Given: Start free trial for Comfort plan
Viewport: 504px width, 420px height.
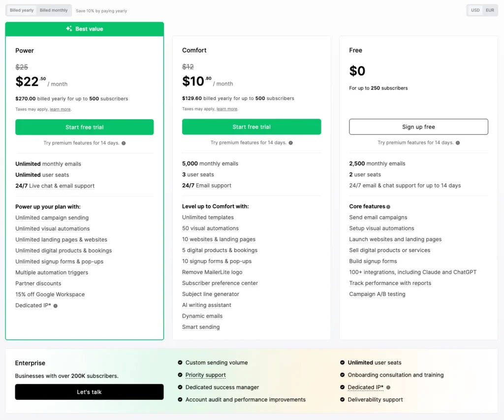Looking at the screenshot, I should [252, 127].
